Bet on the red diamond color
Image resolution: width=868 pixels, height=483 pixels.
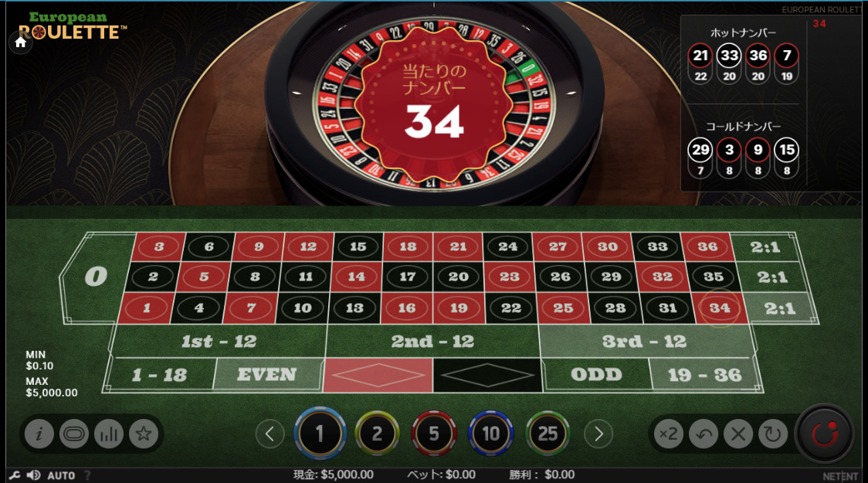tap(378, 375)
